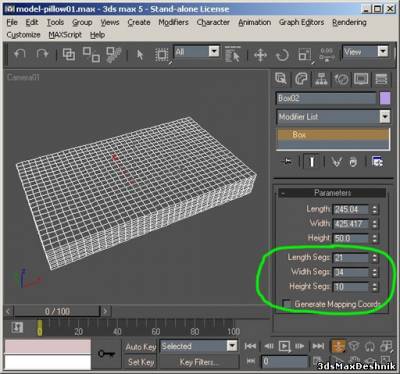Expand the Modifier List dropdown
Screen dimensions: 400x374
coord(385,117)
